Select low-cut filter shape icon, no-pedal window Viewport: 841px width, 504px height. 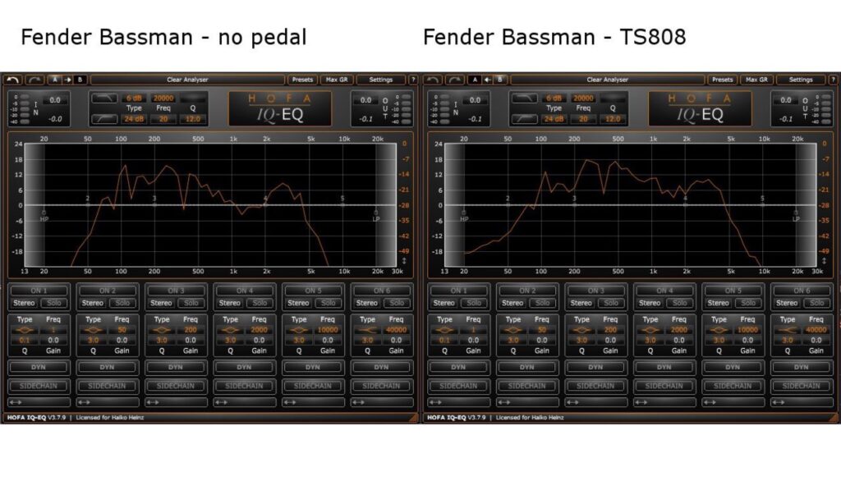[104, 119]
